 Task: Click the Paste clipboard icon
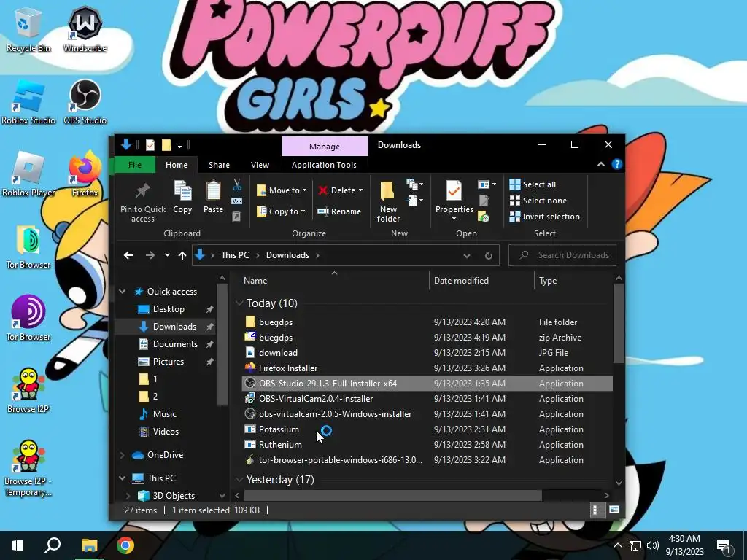[x=213, y=191]
